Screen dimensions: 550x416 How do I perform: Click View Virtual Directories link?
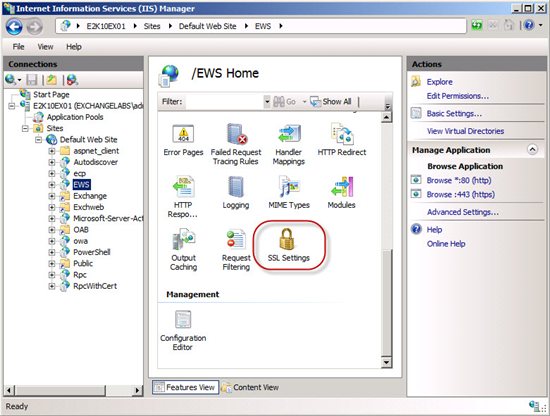(x=465, y=131)
